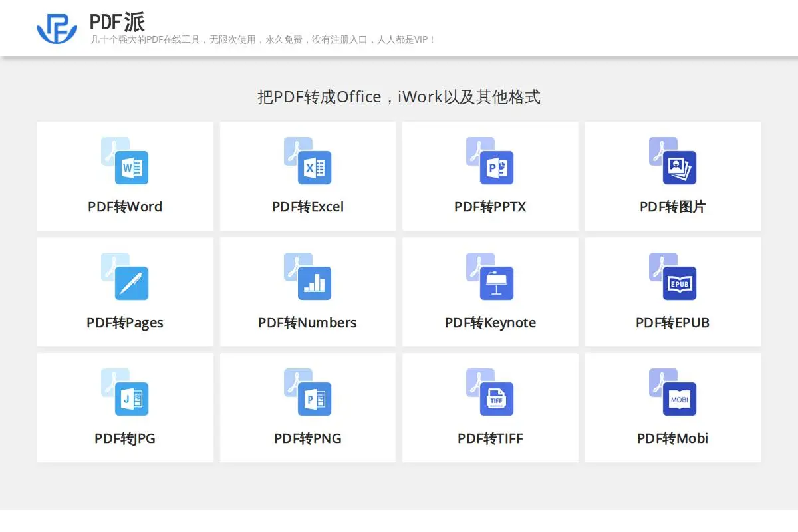Open the PDF转Mobi label link
The image size is (798, 532).
point(672,438)
